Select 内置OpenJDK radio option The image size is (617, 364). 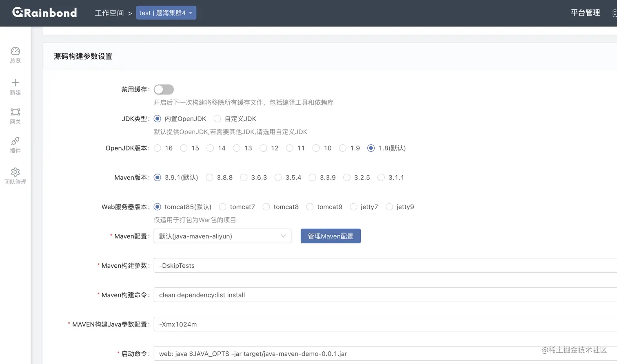(x=157, y=119)
